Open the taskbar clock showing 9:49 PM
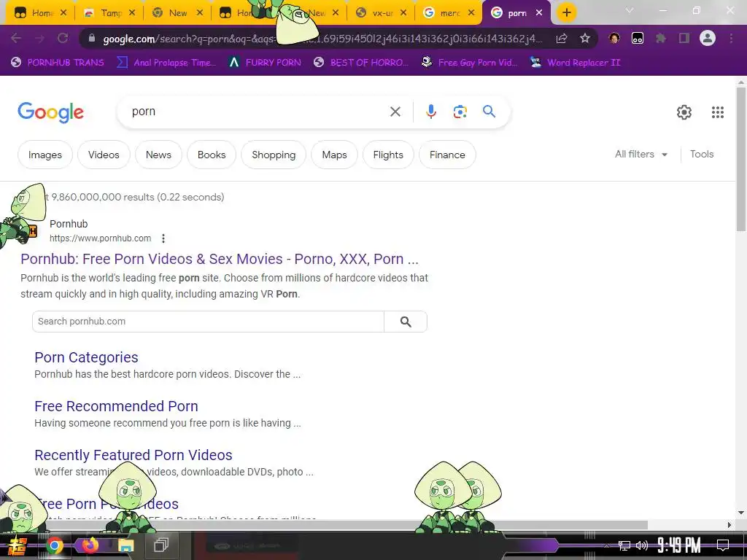Viewport: 747px width, 560px height. click(679, 545)
